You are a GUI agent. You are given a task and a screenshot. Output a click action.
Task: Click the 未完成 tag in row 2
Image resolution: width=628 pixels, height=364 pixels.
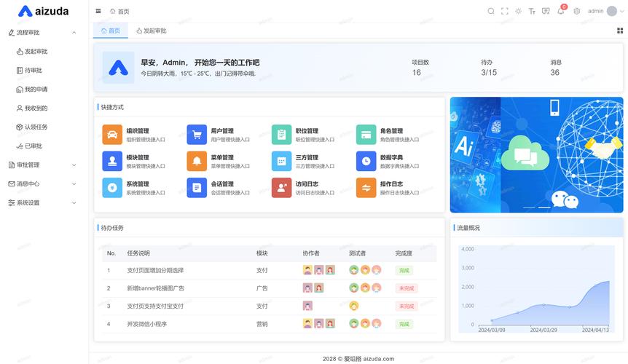[x=407, y=288]
